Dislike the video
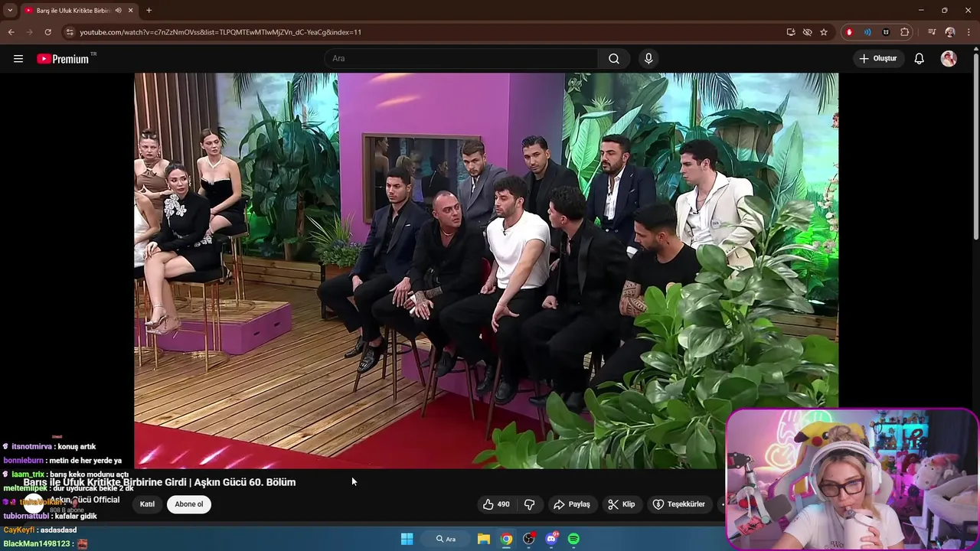The width and height of the screenshot is (980, 551). tap(529, 504)
